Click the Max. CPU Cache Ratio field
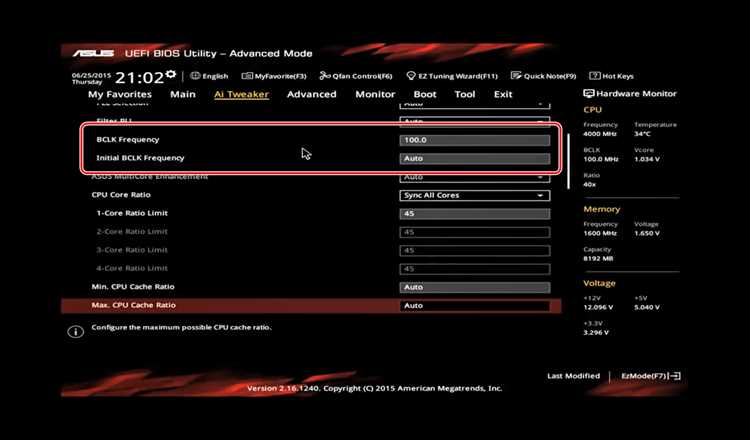The width and height of the screenshot is (750, 440). (x=474, y=306)
